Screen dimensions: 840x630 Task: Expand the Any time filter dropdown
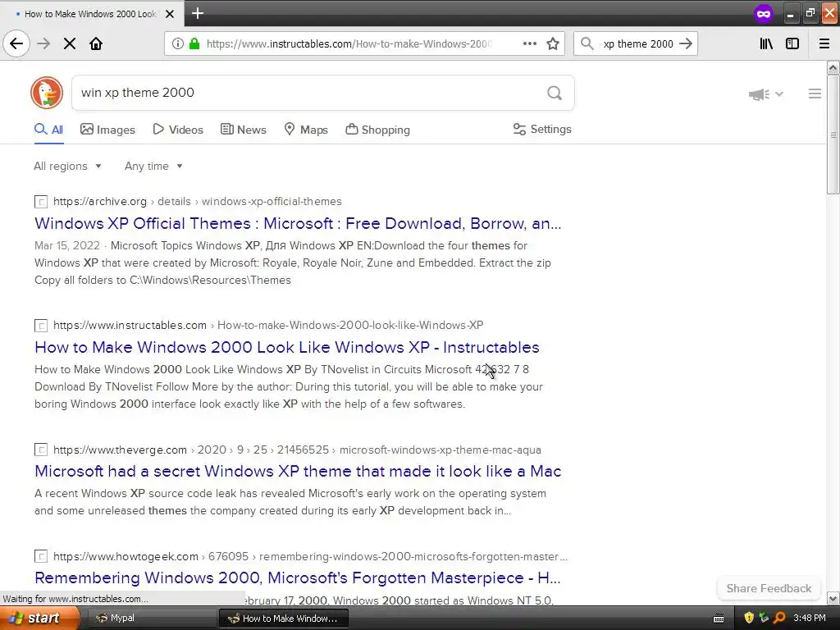pyautogui.click(x=153, y=166)
